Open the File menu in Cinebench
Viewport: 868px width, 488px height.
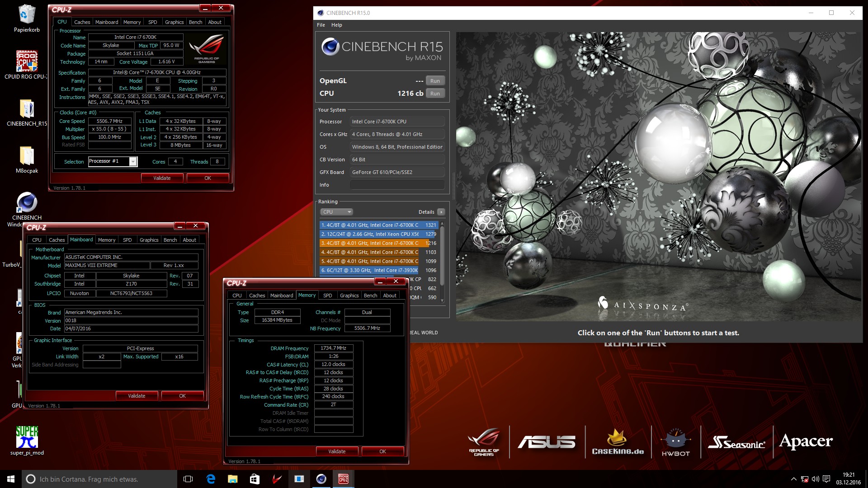pyautogui.click(x=321, y=25)
